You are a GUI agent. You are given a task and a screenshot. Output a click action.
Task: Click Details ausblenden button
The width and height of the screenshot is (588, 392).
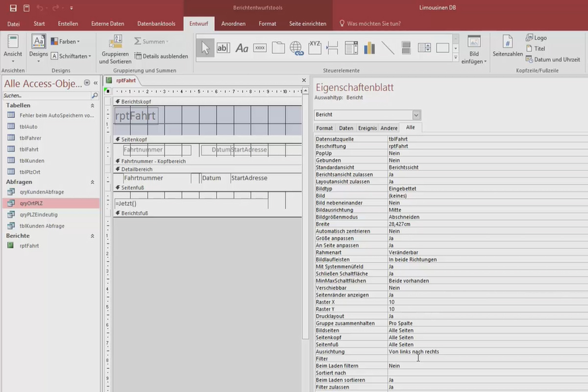(161, 56)
